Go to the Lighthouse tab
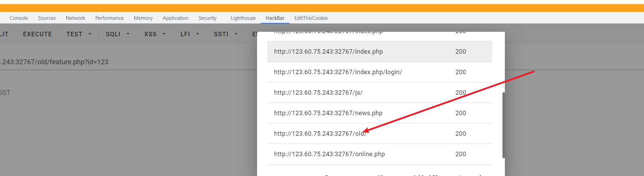The width and height of the screenshot is (644, 176). (243, 18)
